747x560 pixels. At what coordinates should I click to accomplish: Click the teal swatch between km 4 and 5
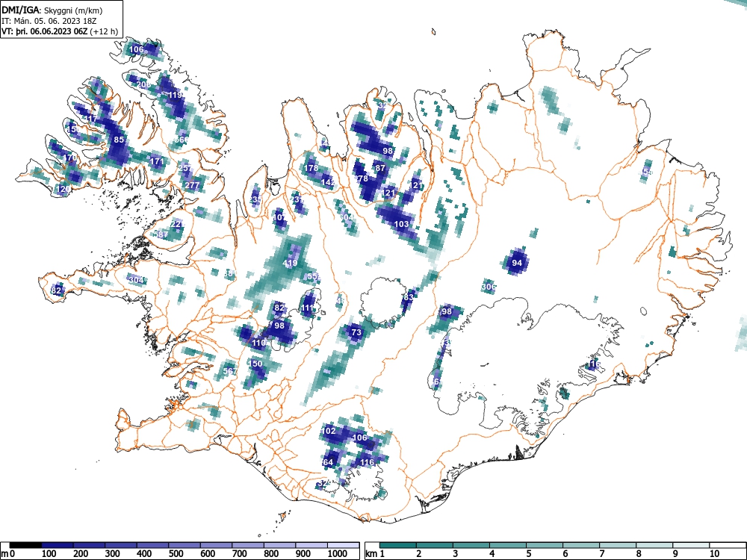pyautogui.click(x=508, y=545)
